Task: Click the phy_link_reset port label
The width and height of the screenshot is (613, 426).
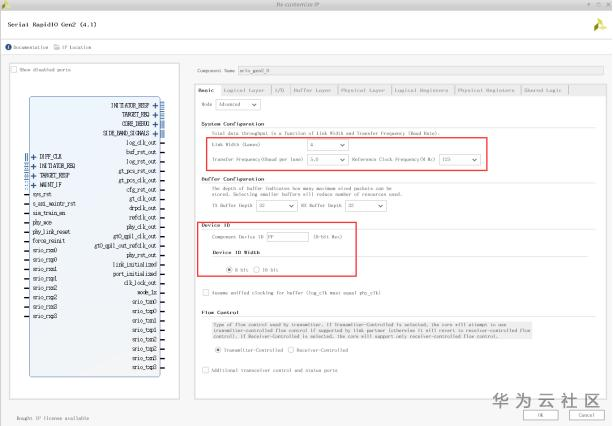Action: (52, 232)
